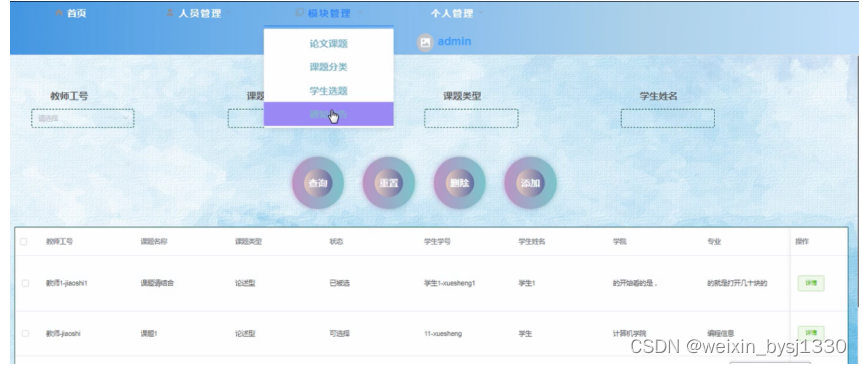Click the admin username link

coord(454,42)
